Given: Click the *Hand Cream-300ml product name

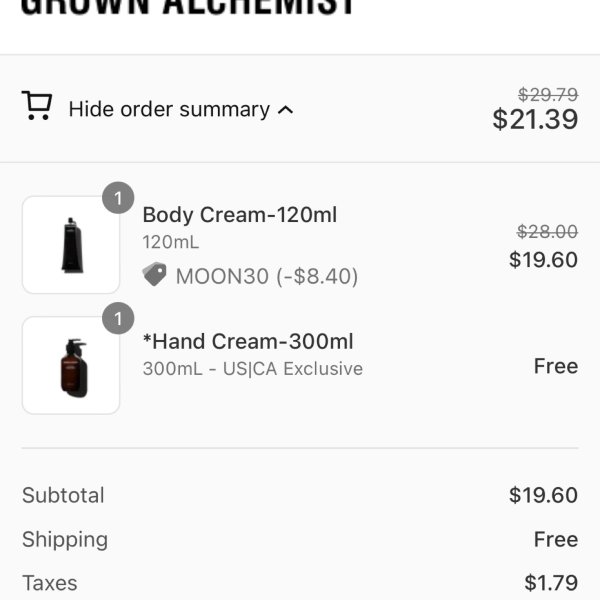Looking at the screenshot, I should pos(248,341).
